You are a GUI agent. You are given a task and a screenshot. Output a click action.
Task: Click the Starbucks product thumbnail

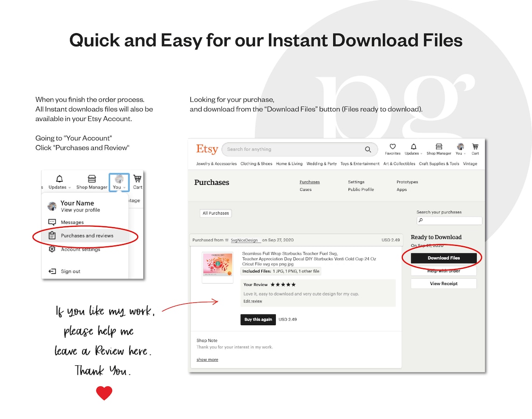click(x=217, y=267)
